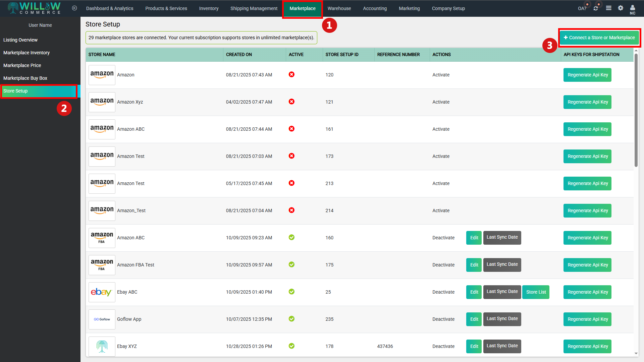This screenshot has width=644, height=362.
Task: Open the Company Setup menu
Action: [x=448, y=8]
